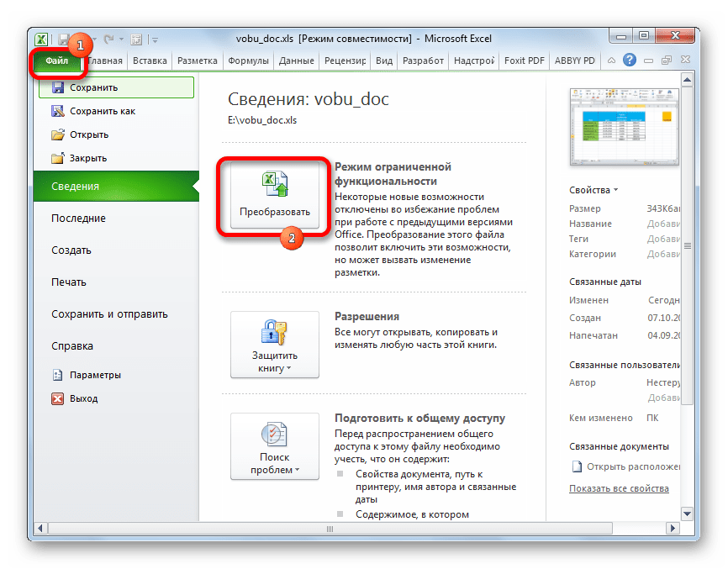Click the vertical scrollbar thumb
The height and width of the screenshot is (569, 728).
point(687,246)
